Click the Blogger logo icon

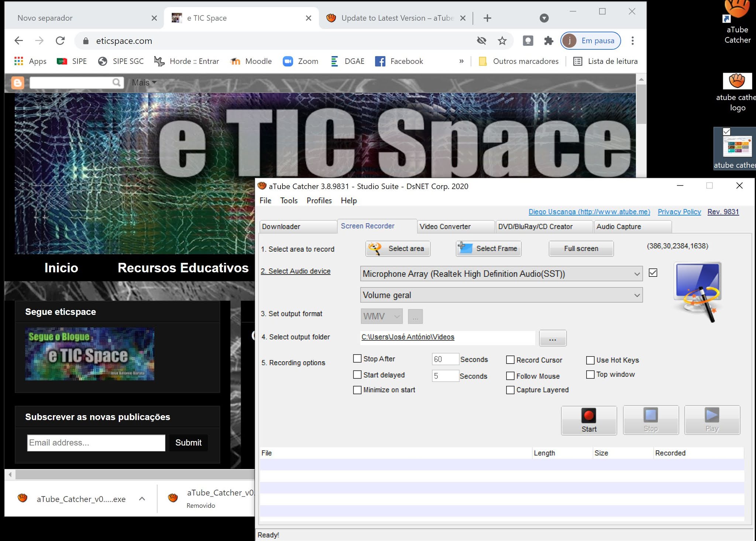pos(17,83)
